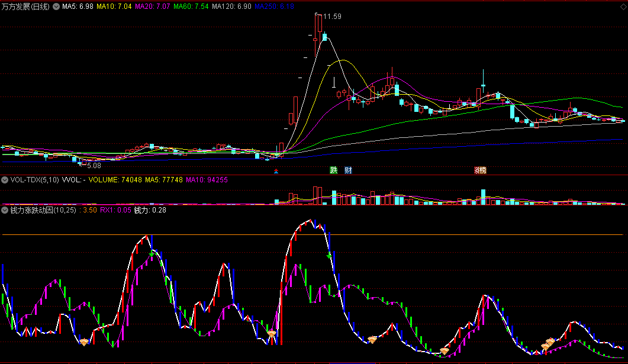Click the MA120: 6.90 label

pos(231,7)
